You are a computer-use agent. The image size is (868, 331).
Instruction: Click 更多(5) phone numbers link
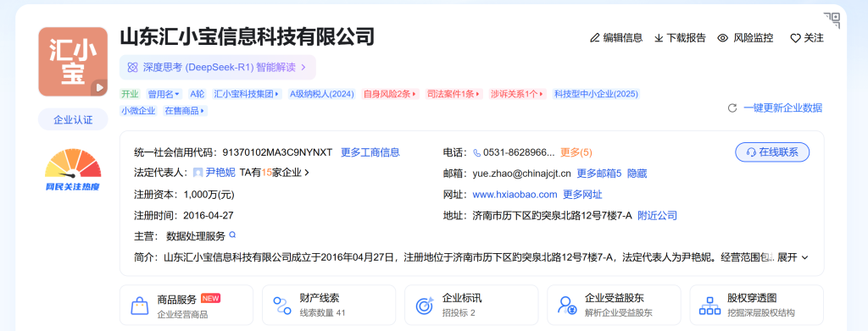pyautogui.click(x=576, y=152)
